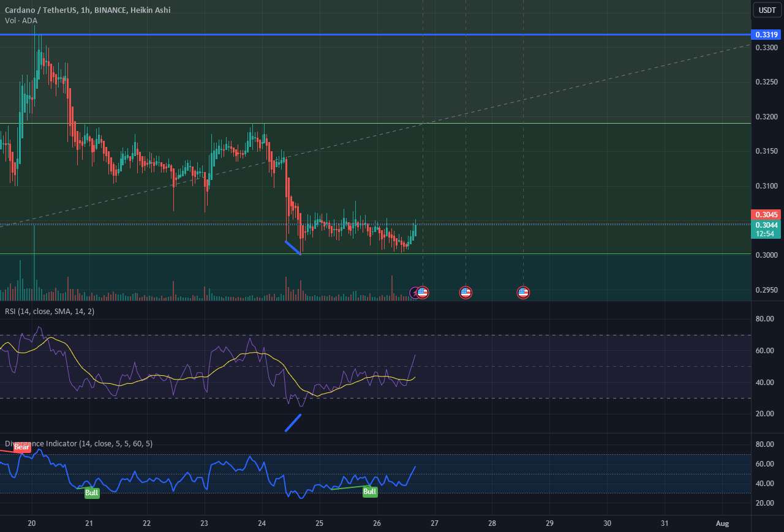This screenshot has width=784, height=532.
Task: Click the short blue trendline under the candles
Action: coord(293,248)
